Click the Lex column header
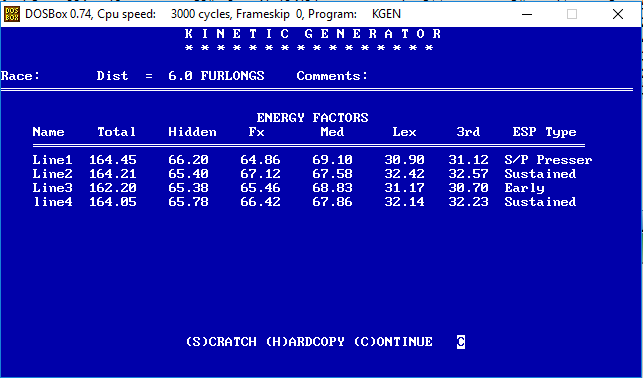The width and height of the screenshot is (643, 378). tap(404, 132)
